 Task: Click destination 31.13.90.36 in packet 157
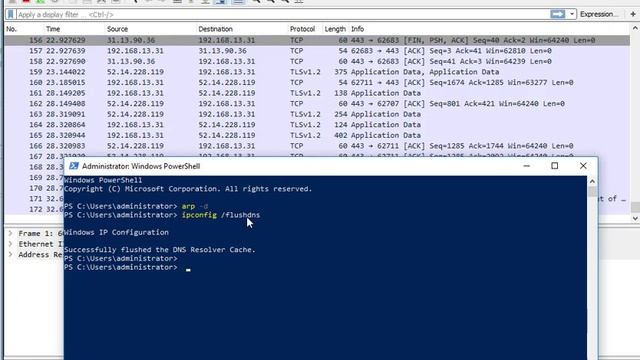222,51
